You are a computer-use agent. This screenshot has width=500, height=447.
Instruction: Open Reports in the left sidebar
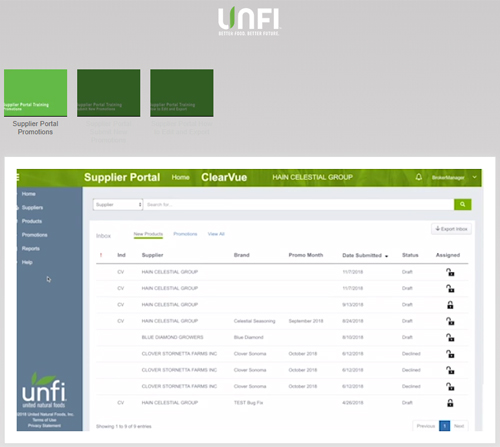[31, 248]
